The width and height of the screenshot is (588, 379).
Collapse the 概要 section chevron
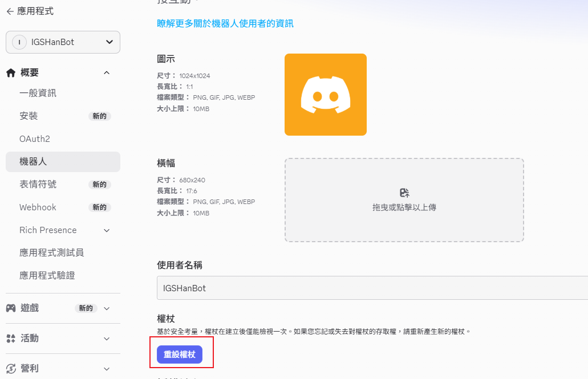pos(107,73)
